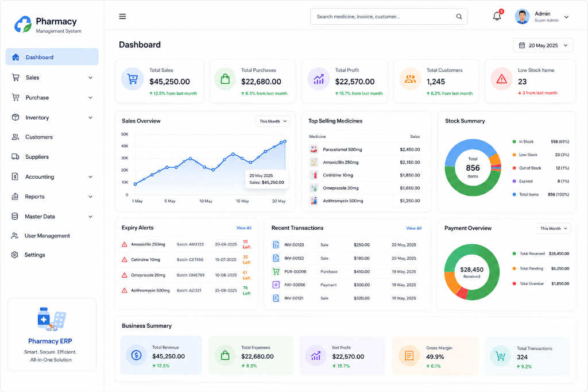Click the Stock Summary donut chart center
This screenshot has height=392, width=588.
pyautogui.click(x=473, y=168)
